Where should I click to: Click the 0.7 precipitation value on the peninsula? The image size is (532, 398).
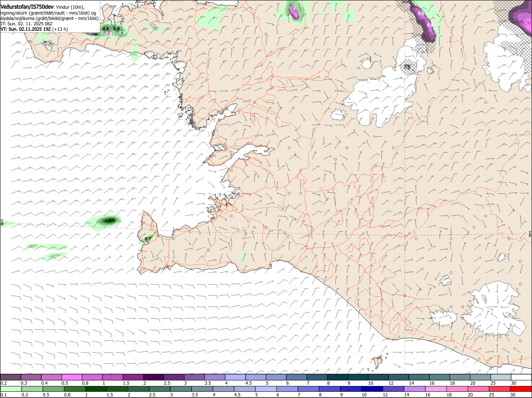point(148,239)
